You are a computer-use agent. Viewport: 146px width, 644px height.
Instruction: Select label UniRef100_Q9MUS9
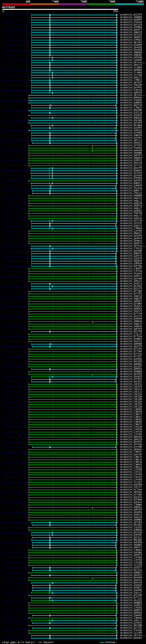coord(131,93)
